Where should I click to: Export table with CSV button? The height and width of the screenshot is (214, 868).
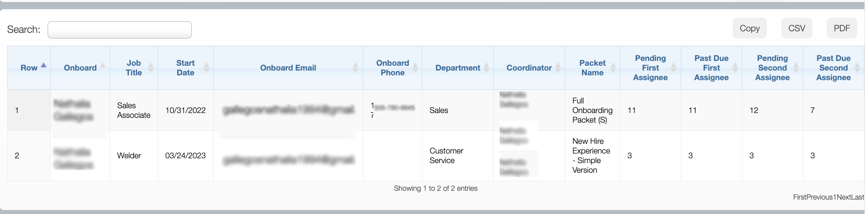point(796,28)
